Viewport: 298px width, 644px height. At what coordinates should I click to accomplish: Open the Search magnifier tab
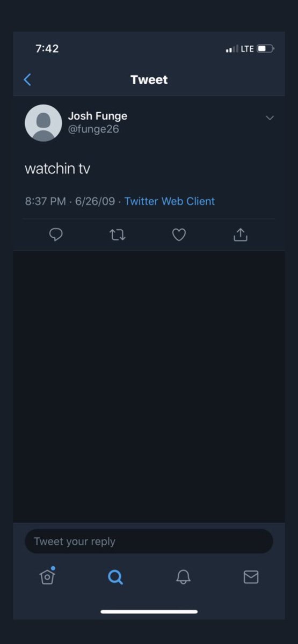(x=115, y=577)
